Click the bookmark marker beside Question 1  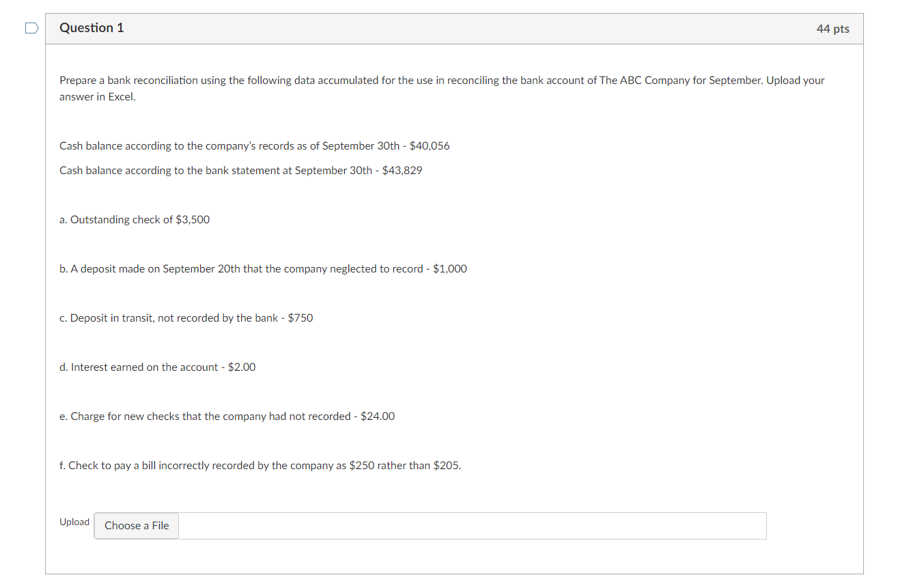click(30, 26)
